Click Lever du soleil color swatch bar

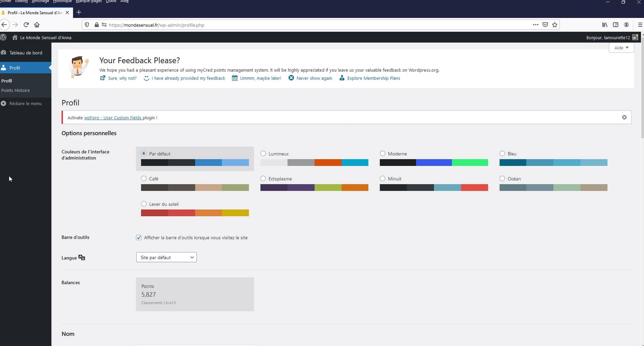195,213
